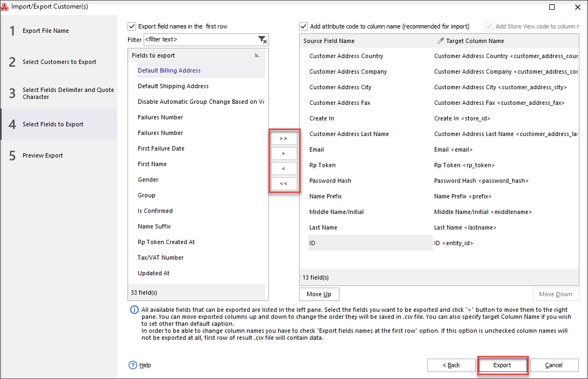Clear the filter with the funnel icon

coord(263,39)
